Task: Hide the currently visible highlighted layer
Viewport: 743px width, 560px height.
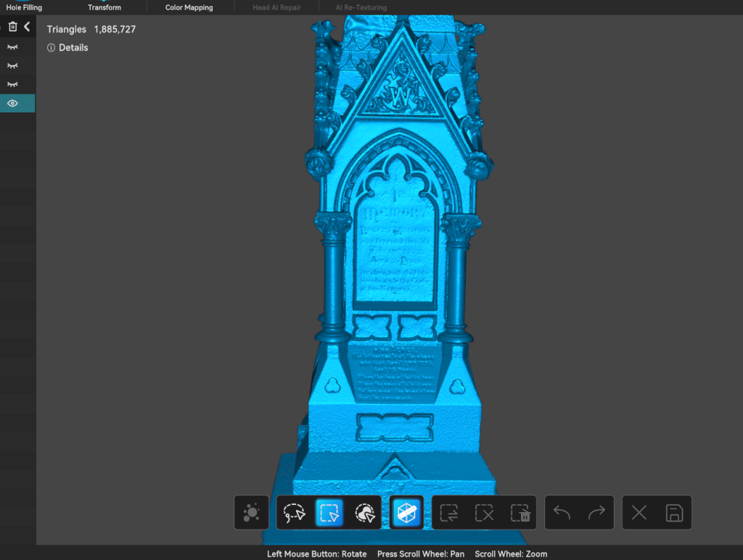Action: pos(12,104)
